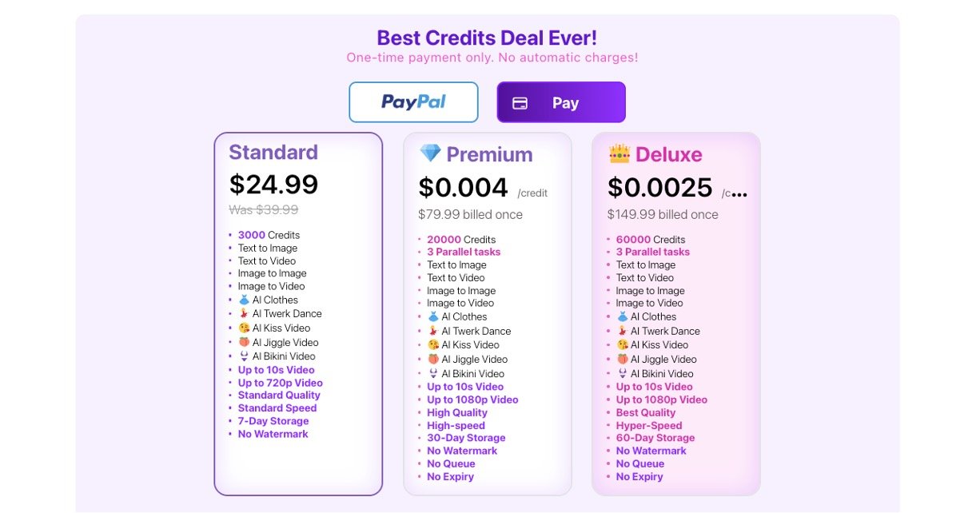Image resolution: width=980 pixels, height=513 pixels.
Task: Select the Deluxe plan title
Action: coord(669,155)
